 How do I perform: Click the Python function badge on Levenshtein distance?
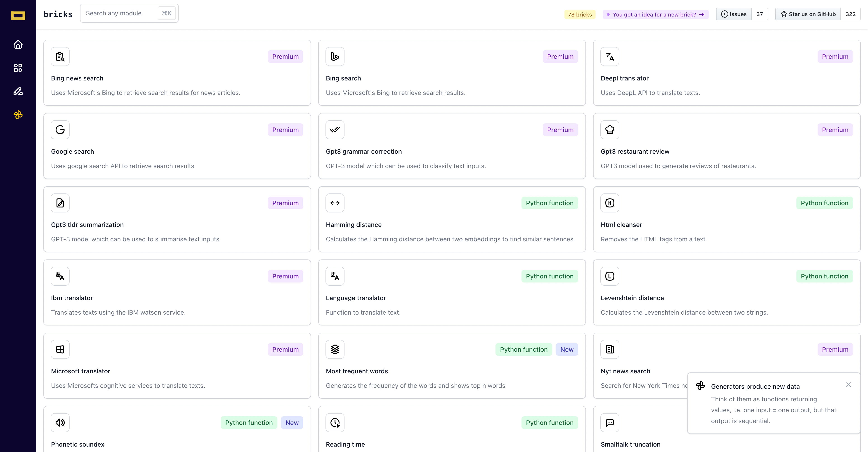825,276
